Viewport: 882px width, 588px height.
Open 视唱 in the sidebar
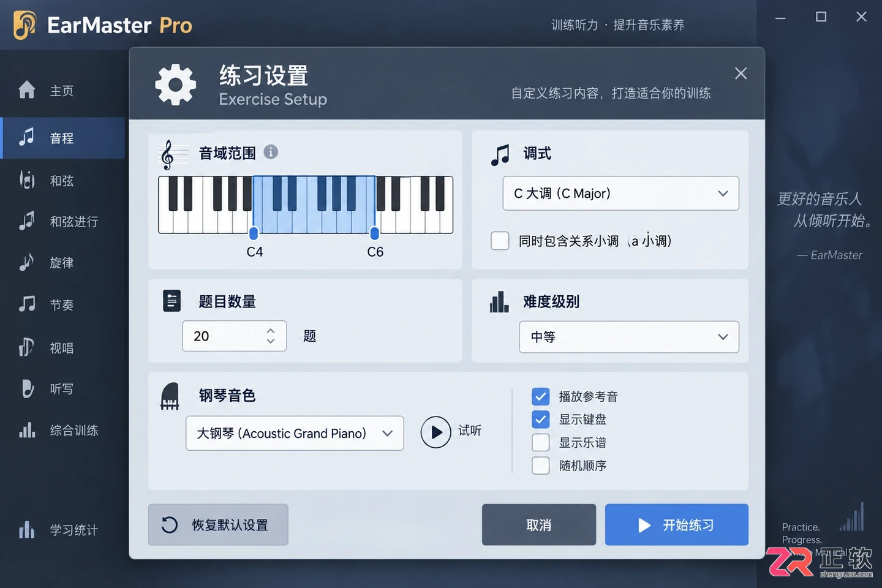pos(62,348)
